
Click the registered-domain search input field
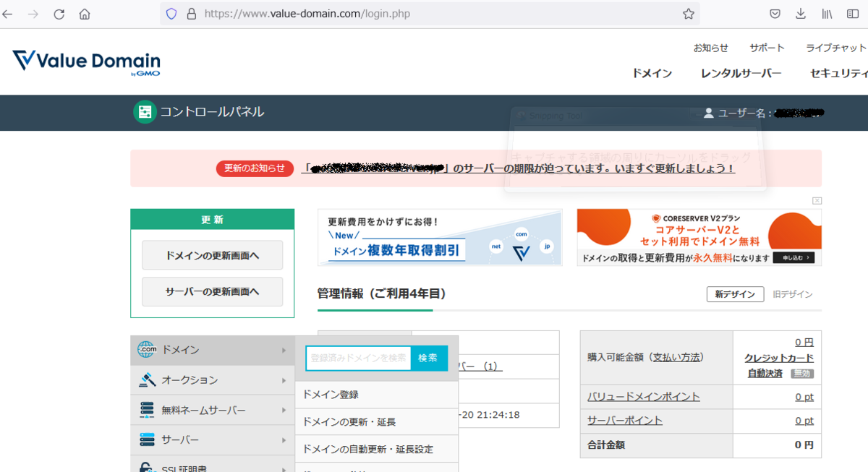pos(358,358)
